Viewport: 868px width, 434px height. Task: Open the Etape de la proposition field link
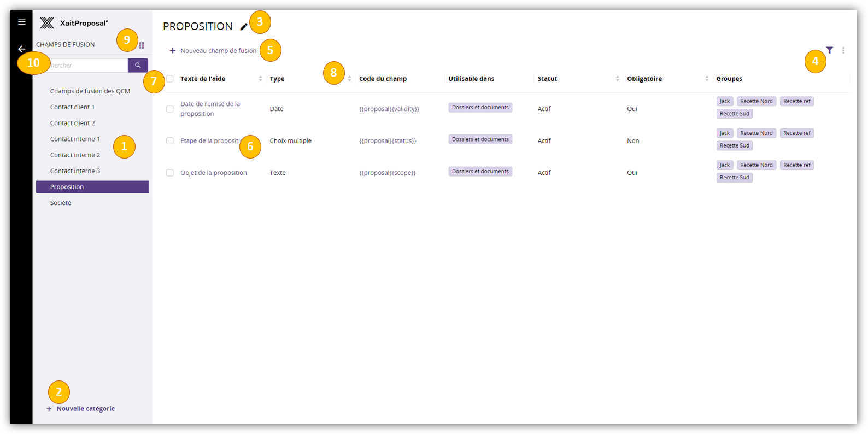click(209, 141)
